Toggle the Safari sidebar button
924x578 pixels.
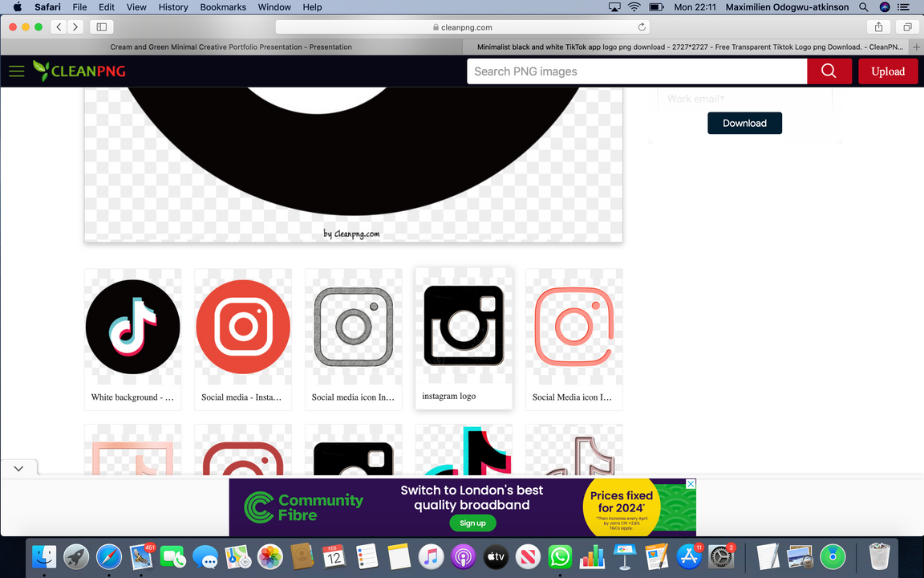pyautogui.click(x=101, y=26)
